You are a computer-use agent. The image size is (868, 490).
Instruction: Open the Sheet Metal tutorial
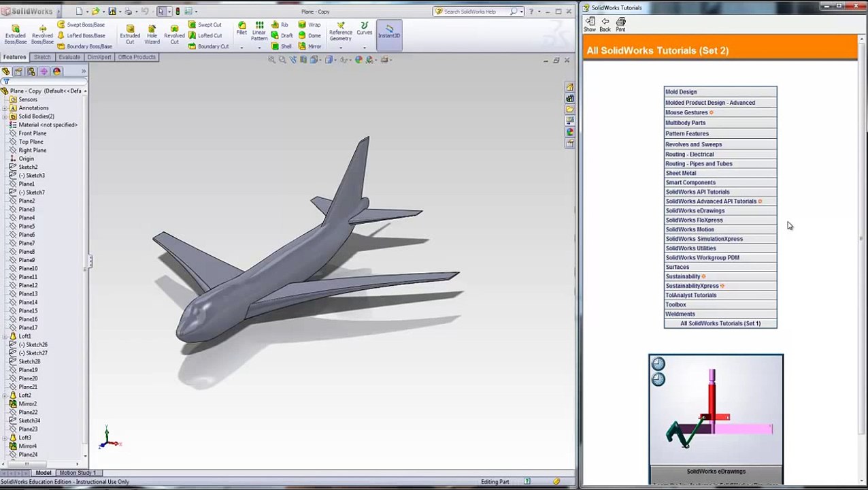tap(720, 173)
